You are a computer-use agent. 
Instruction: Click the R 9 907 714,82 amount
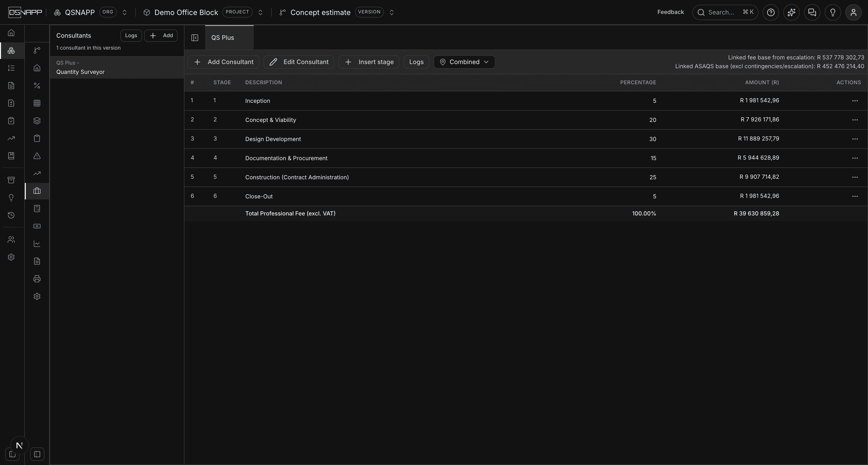759,177
